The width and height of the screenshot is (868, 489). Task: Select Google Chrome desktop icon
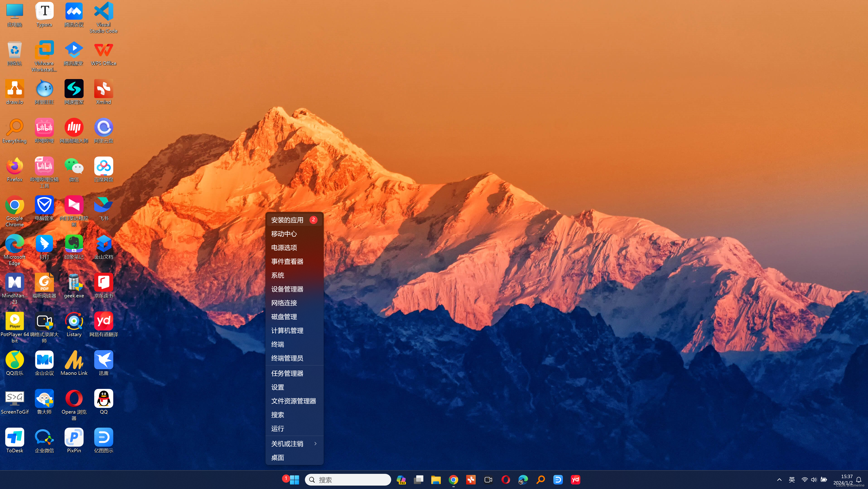click(14, 211)
